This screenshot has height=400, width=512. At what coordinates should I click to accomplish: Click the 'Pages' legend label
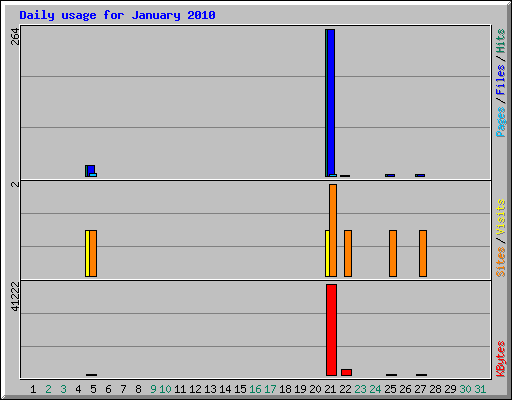pos(501,122)
